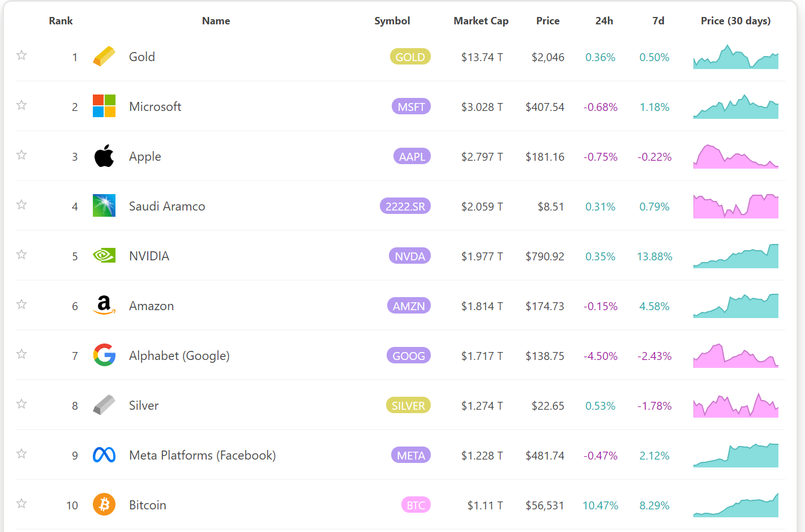Open Gold's 30-day price chart
Viewport: 805px width, 532px height.
[736, 57]
